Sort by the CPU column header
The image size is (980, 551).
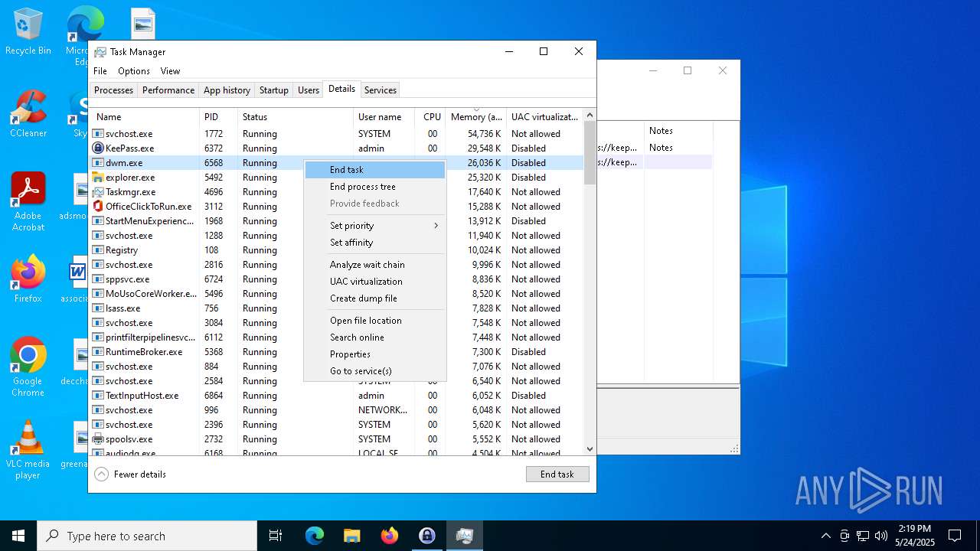click(432, 116)
